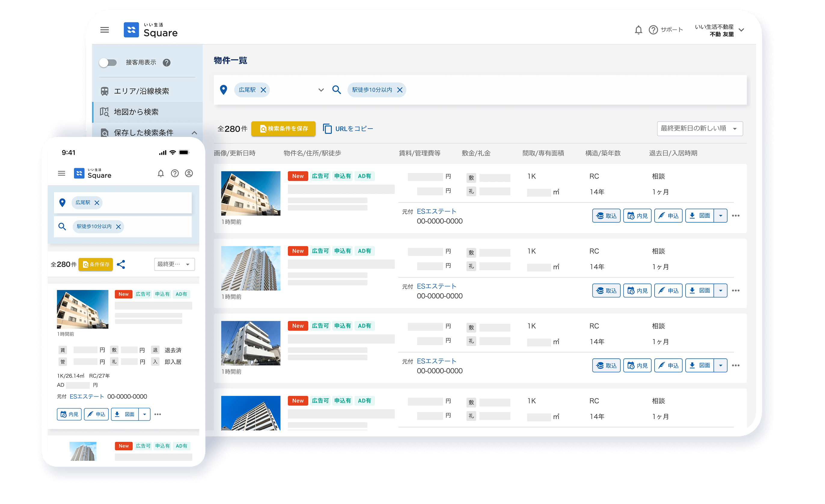Click the desktop search magnifier icon
Image resolution: width=825 pixels, height=504 pixels.
point(337,90)
